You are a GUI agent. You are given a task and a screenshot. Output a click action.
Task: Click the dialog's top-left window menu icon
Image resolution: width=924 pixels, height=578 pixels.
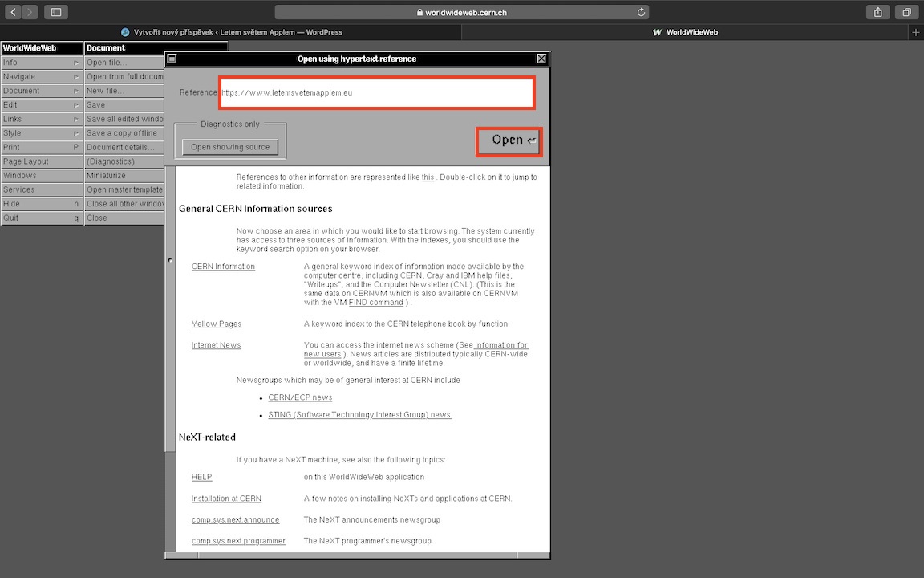point(172,59)
